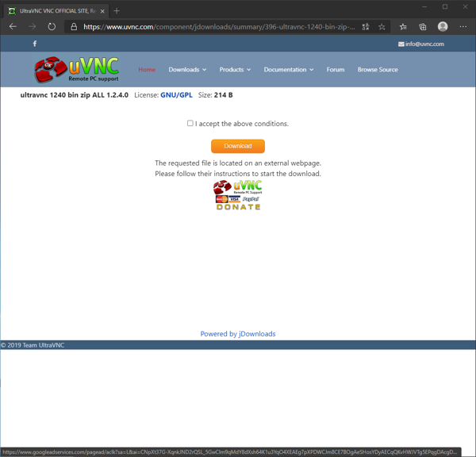This screenshot has width=476, height=457.
Task: Go to Home in navigation menu
Action: point(147,70)
